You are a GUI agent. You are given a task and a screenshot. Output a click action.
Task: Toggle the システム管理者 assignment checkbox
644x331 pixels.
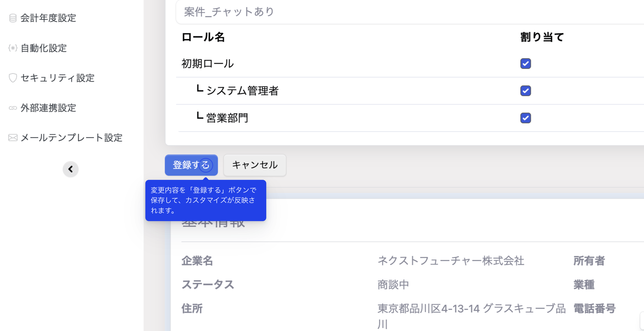(525, 91)
